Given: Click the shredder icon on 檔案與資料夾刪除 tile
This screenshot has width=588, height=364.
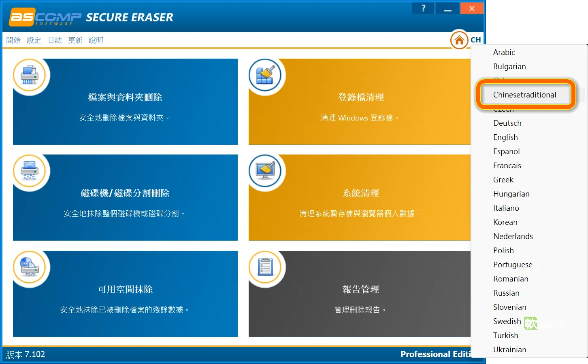Looking at the screenshot, I should click(30, 75).
